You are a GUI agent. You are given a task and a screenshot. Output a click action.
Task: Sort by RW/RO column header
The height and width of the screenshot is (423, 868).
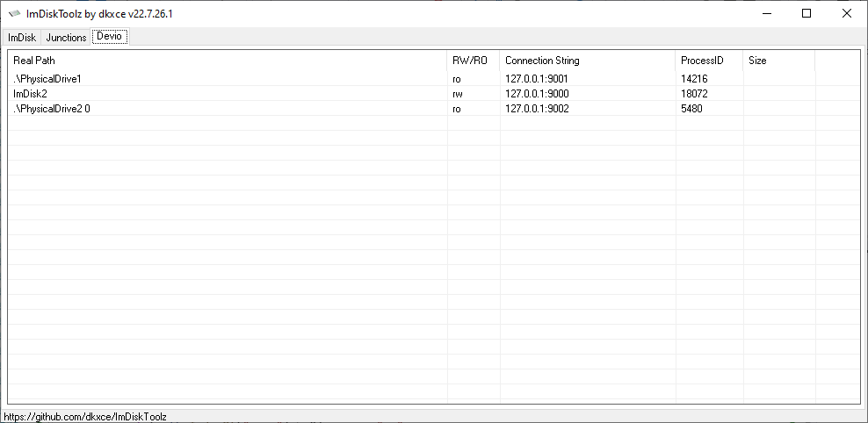[x=474, y=61]
